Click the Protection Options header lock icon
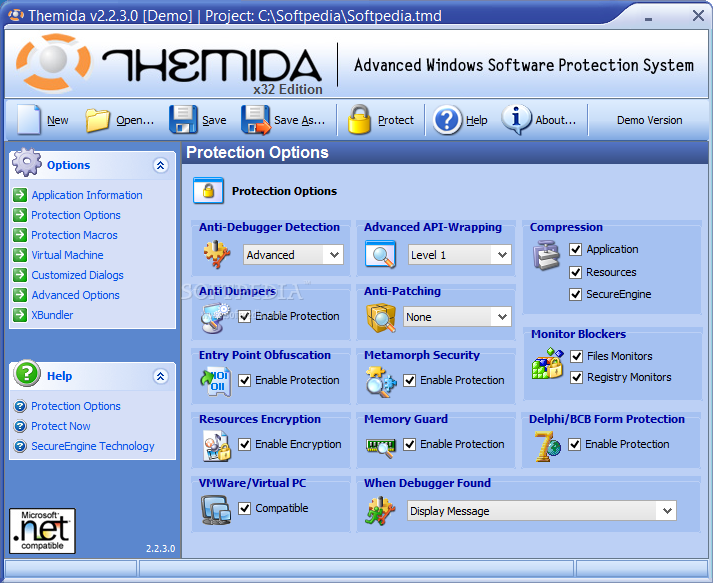This screenshot has height=583, width=713. [208, 190]
